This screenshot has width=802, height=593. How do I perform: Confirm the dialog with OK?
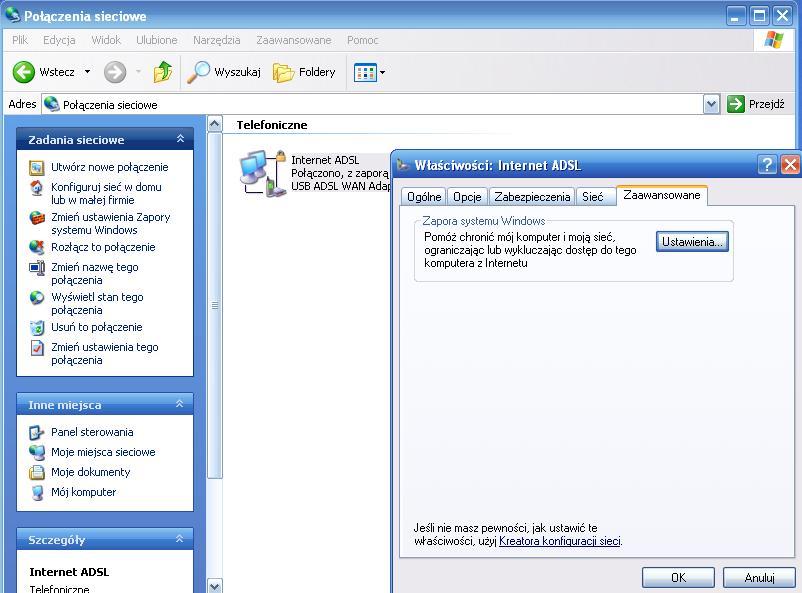point(678,578)
